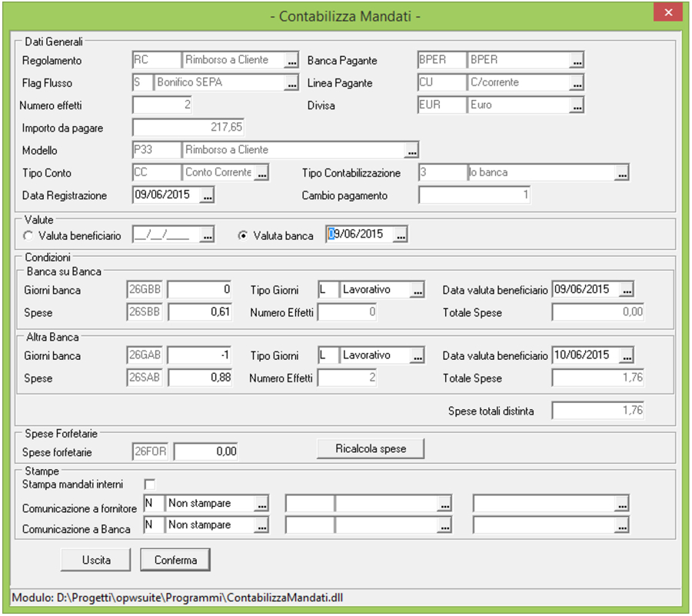Select the Valuta beneficiario radio button
Screen dimensions: 692x616
(28, 236)
